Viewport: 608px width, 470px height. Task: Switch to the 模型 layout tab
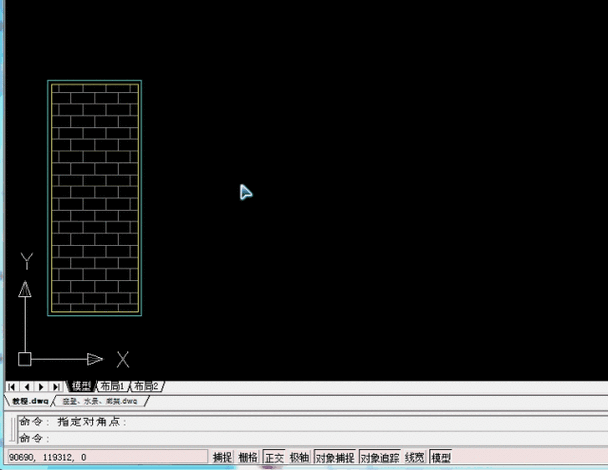[x=81, y=386]
